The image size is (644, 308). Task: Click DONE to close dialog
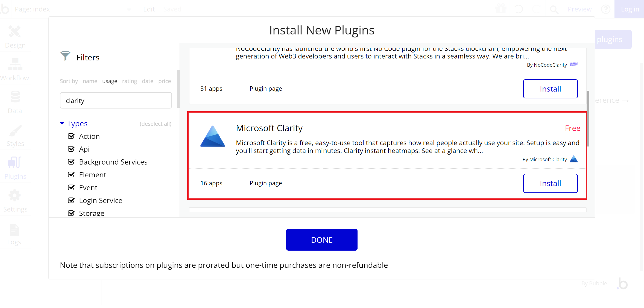click(322, 239)
